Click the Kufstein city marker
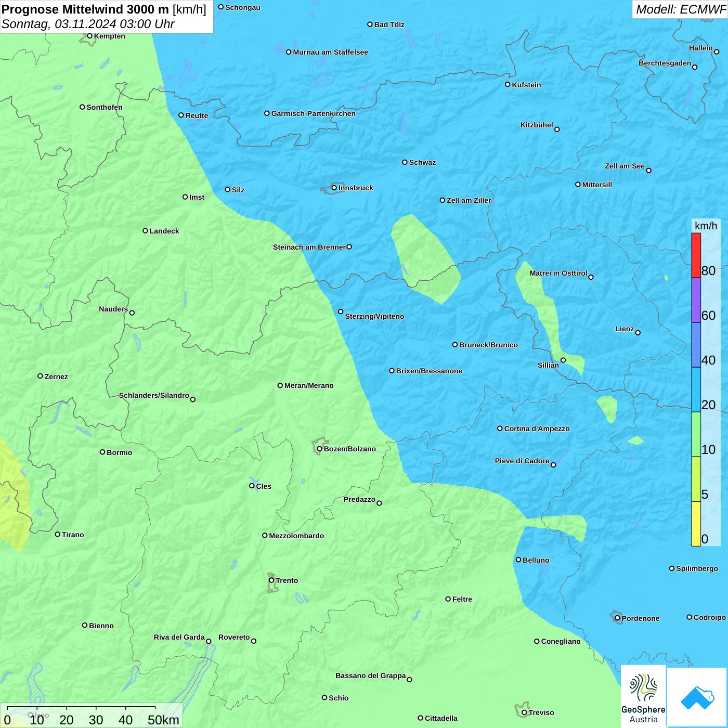 (x=508, y=84)
